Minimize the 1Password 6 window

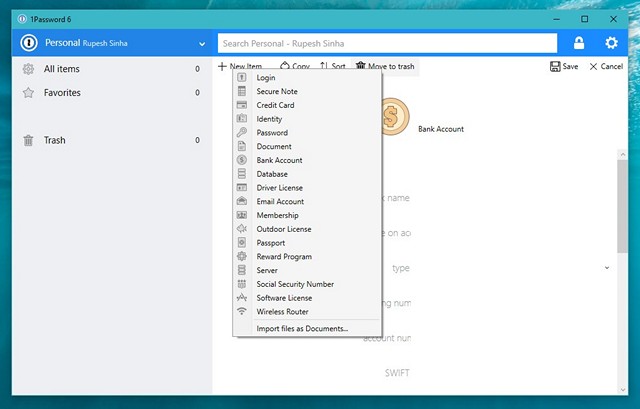[x=557, y=19]
